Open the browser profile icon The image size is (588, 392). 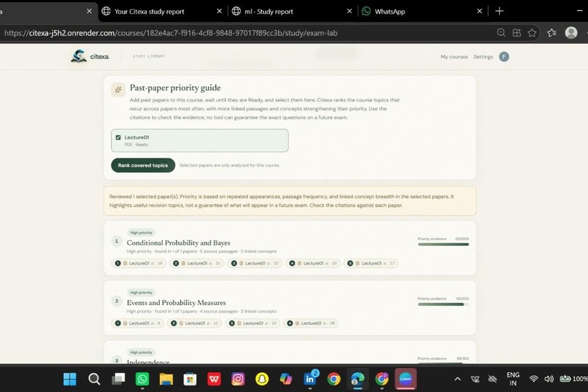coord(571,33)
